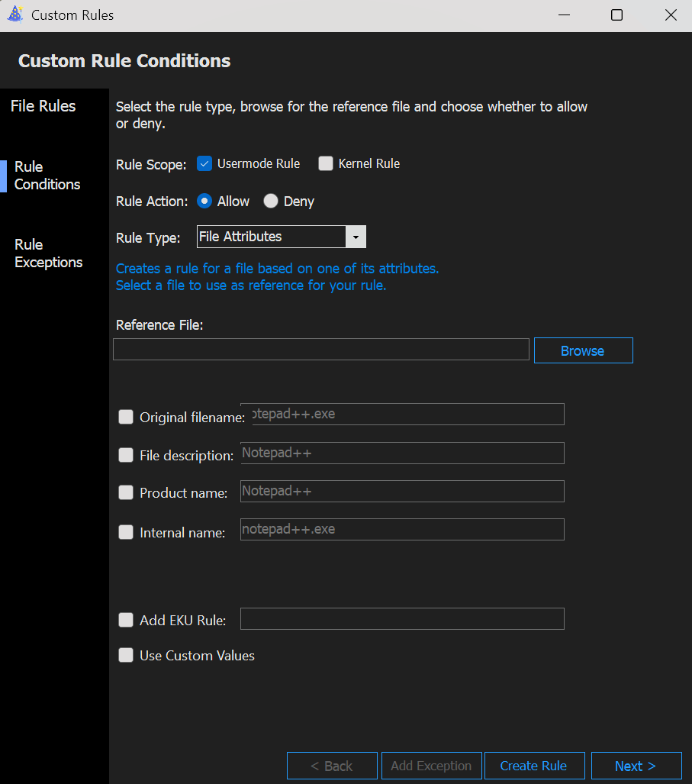Click the EKU Rule text field

point(402,618)
